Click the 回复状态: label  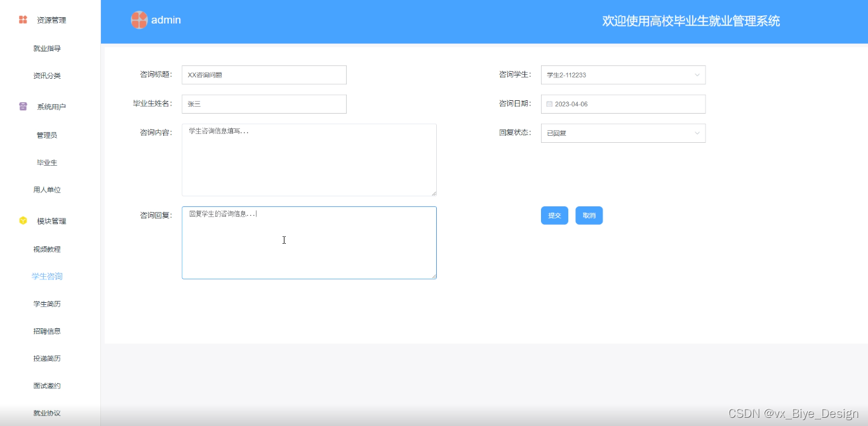(515, 133)
